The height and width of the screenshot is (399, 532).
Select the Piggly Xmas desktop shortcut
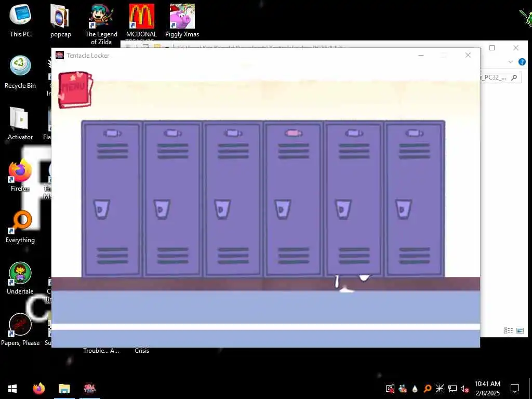pos(182,21)
